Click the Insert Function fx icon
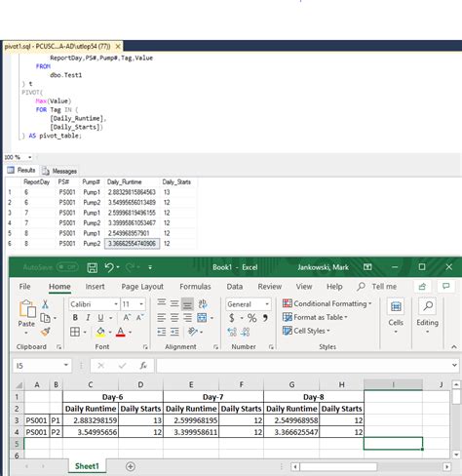 143,366
